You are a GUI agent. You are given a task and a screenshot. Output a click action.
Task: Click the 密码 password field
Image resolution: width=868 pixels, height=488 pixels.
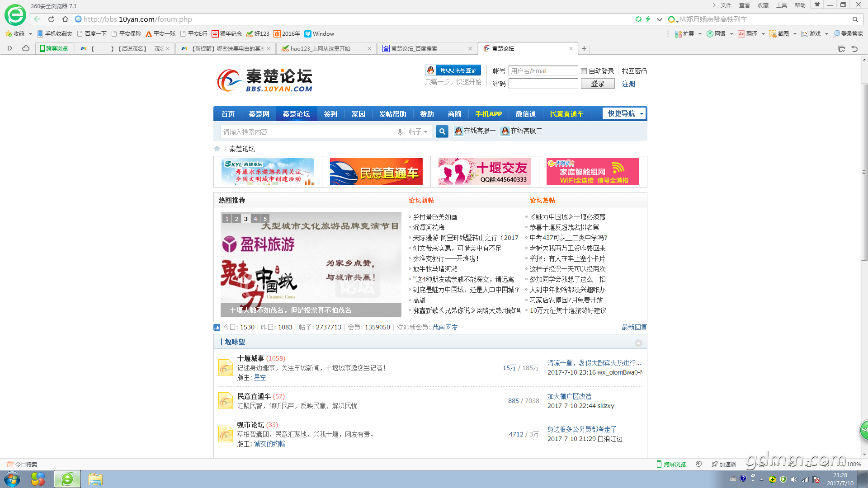(543, 84)
